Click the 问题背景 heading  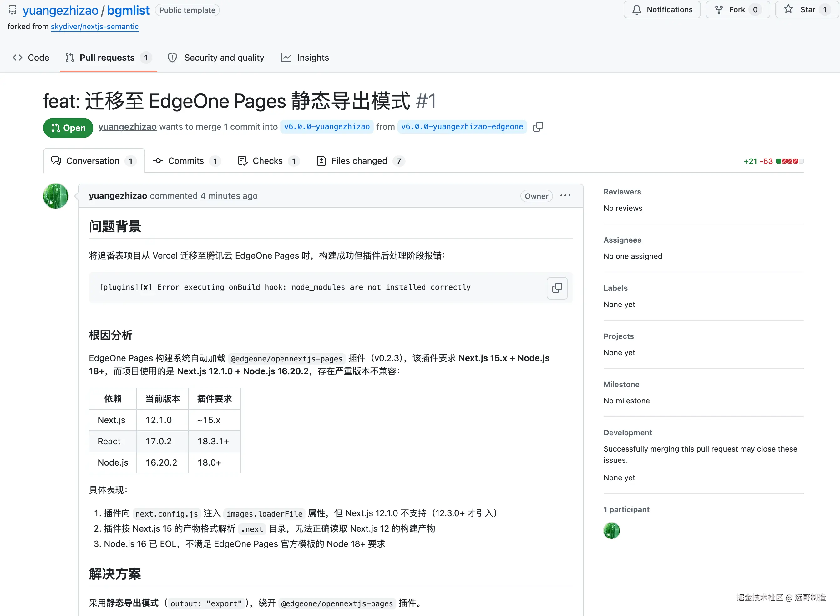pos(115,226)
